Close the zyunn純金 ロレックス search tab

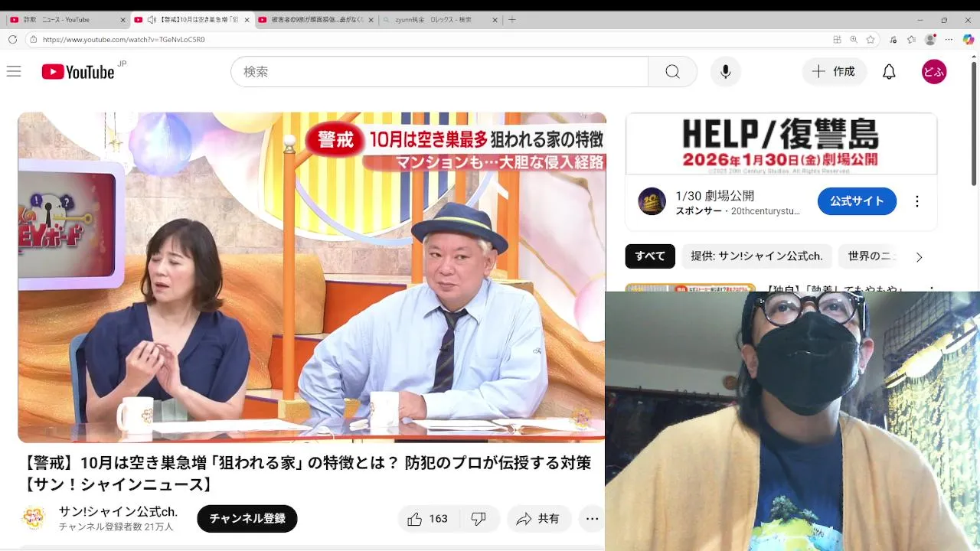tap(495, 20)
